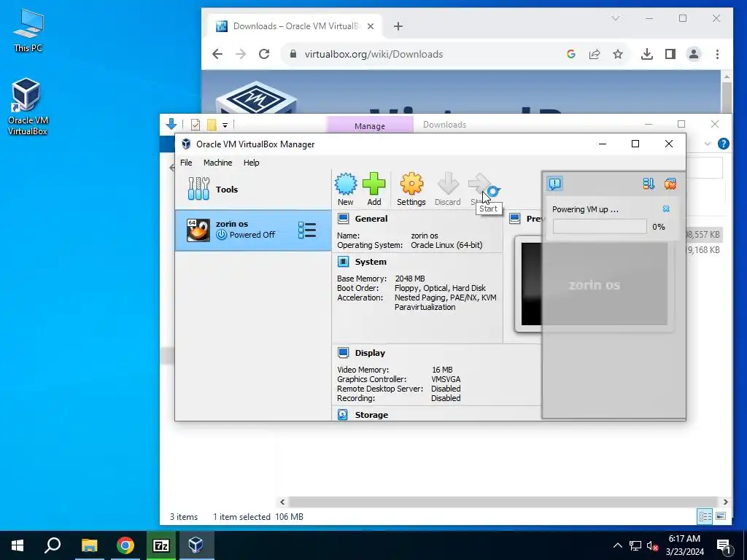The image size is (747, 560).
Task: Click the New machine toolbar icon
Action: coord(345,189)
